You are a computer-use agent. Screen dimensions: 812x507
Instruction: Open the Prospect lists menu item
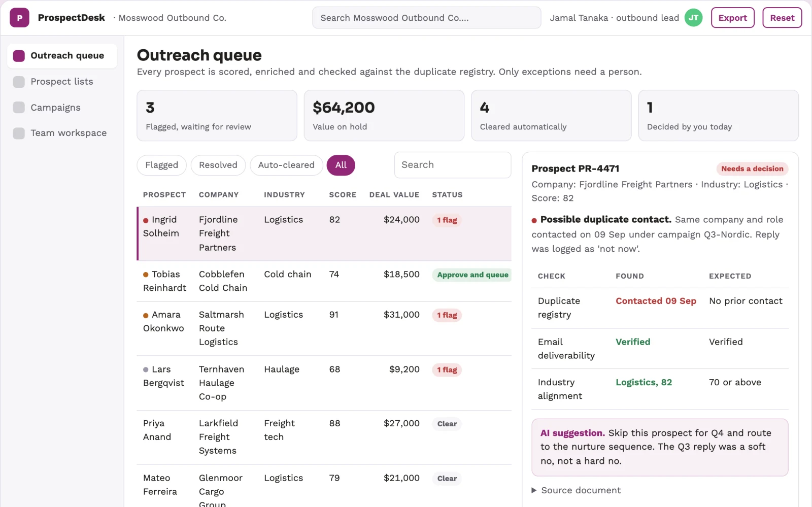pyautogui.click(x=62, y=82)
